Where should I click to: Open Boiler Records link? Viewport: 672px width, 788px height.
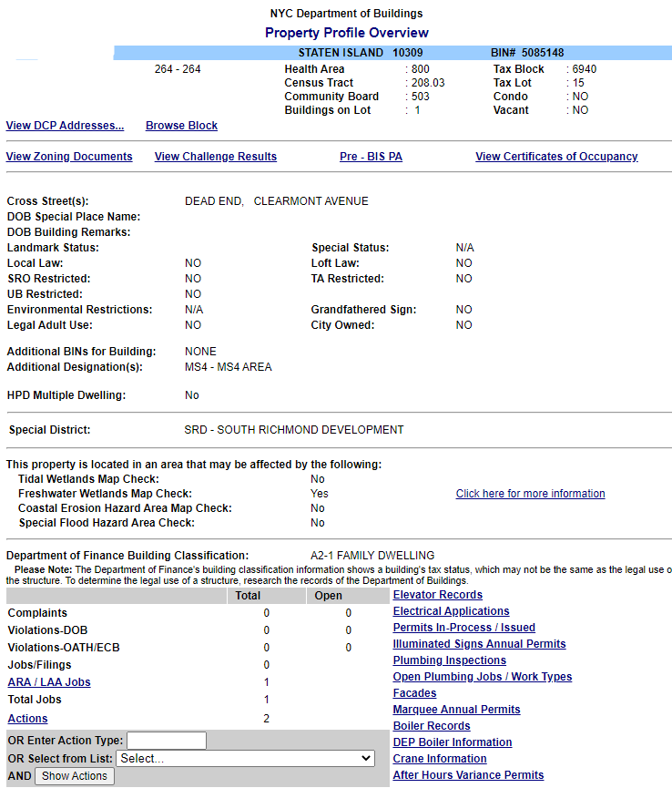(x=432, y=726)
